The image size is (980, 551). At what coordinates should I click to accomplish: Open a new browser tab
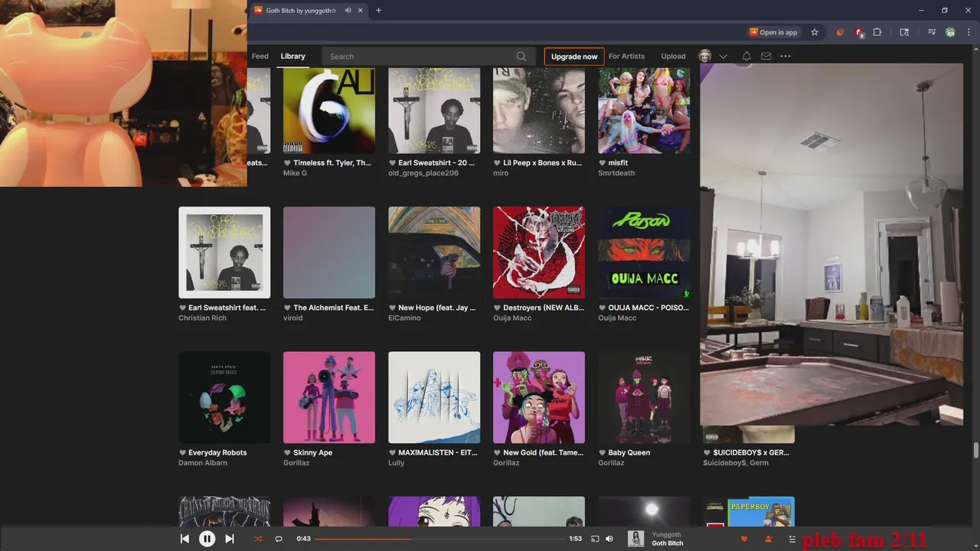pyautogui.click(x=378, y=11)
